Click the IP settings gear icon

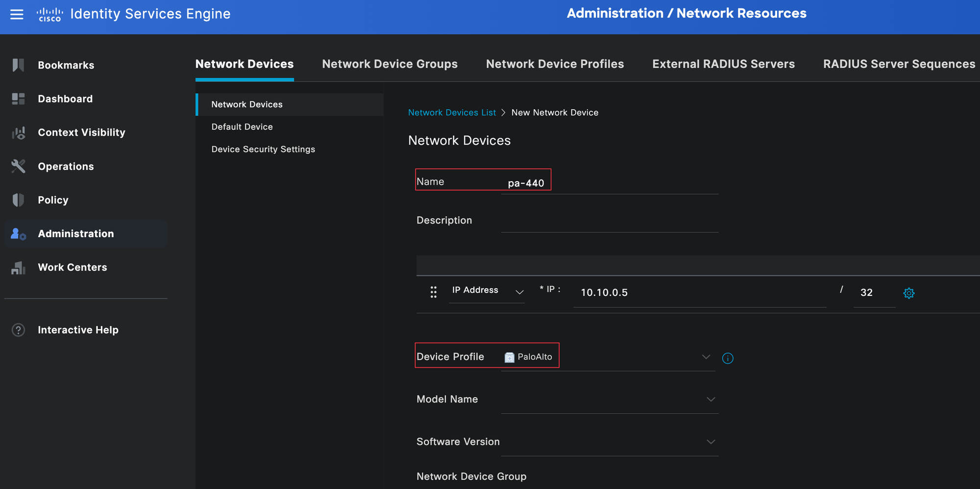[908, 293]
